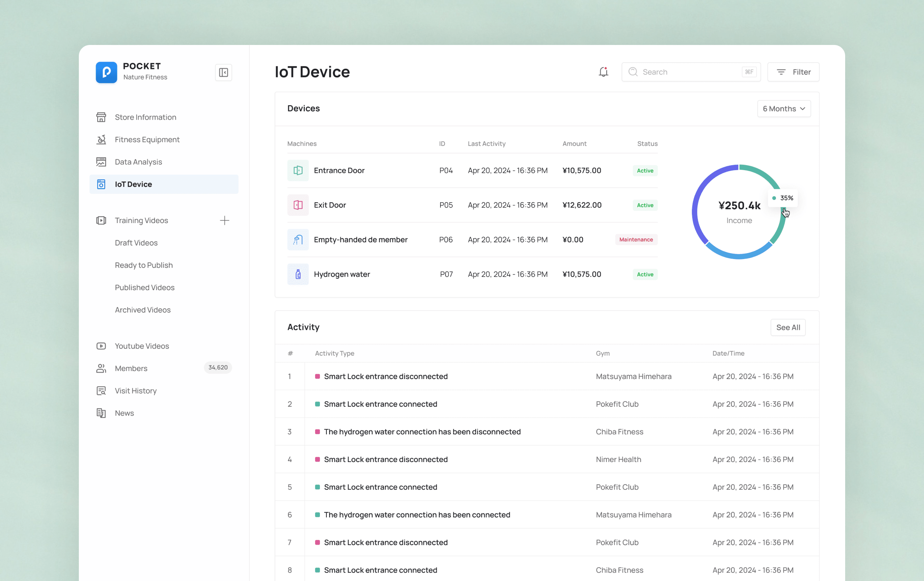Viewport: 924px width, 581px height.
Task: Click the Empty-handed de member shower icon
Action: (x=298, y=239)
